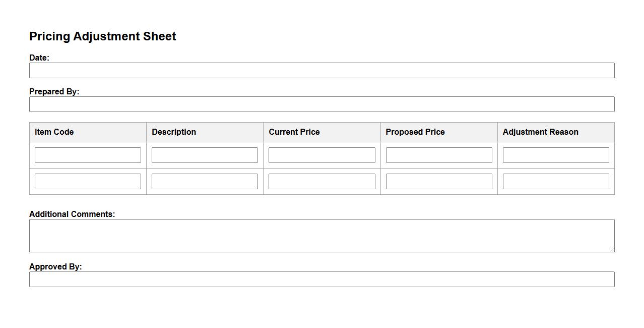Click the Date input field
This screenshot has width=644, height=328.
point(321,71)
